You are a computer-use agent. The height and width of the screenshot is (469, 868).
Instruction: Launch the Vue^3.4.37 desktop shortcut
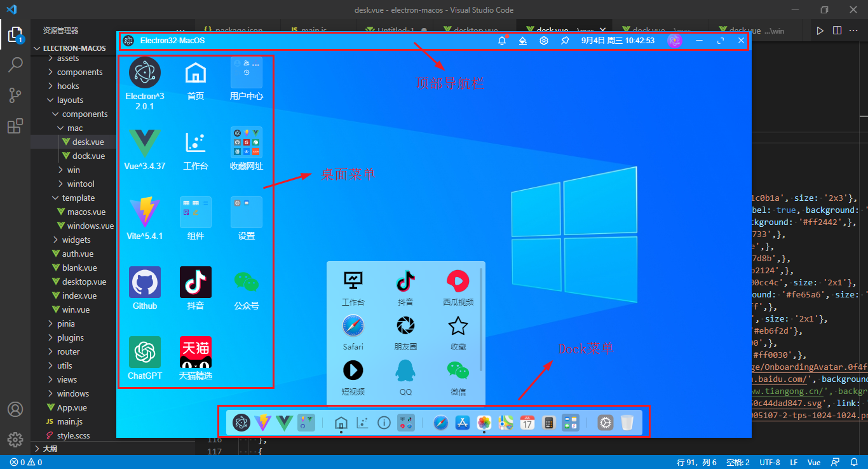pos(145,142)
